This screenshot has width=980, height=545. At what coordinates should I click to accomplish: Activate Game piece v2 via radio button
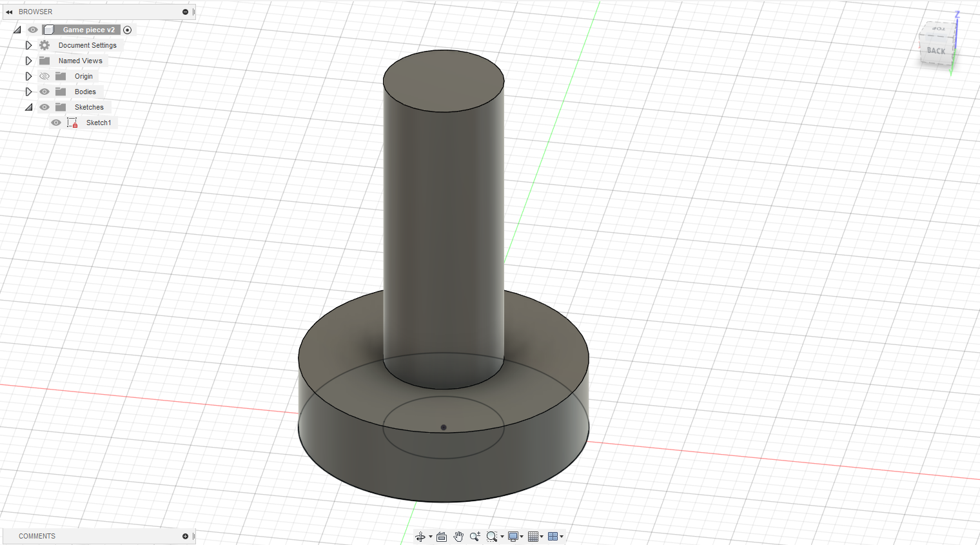(127, 30)
